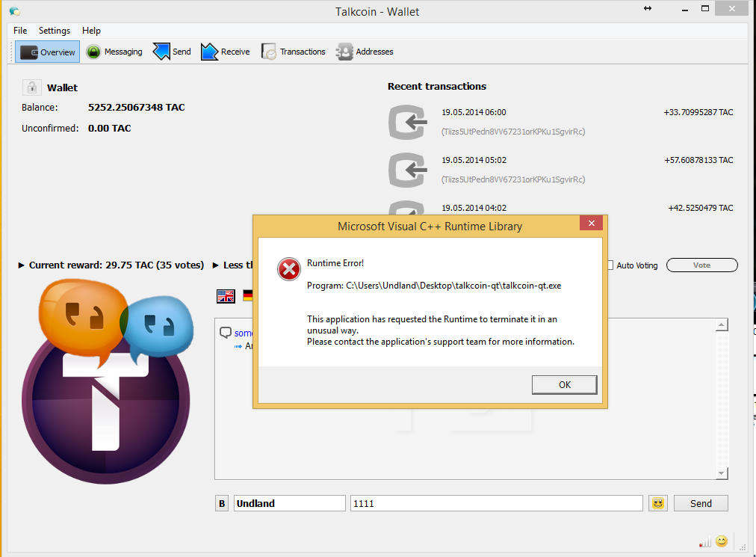Screen dimensions: 756x557
Task: Click the balance value 5252.25067348 TAC
Action: point(137,107)
